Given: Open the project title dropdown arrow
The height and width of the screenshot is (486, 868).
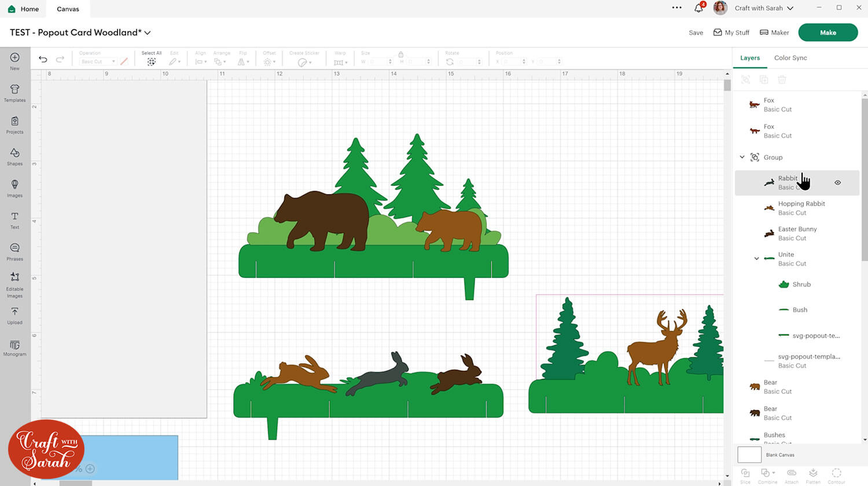Looking at the screenshot, I should click(148, 33).
